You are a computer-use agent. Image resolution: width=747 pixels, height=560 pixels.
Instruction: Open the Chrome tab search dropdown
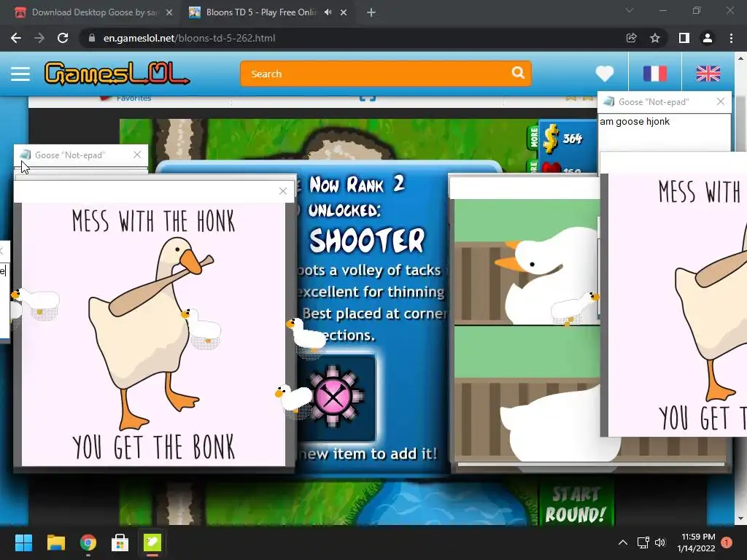pos(630,10)
